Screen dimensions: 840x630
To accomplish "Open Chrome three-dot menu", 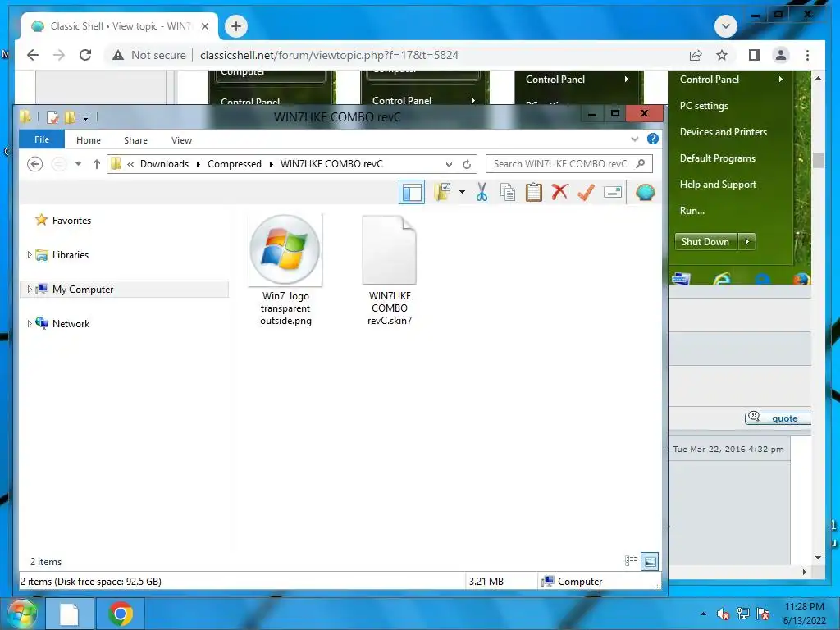I will pos(807,55).
